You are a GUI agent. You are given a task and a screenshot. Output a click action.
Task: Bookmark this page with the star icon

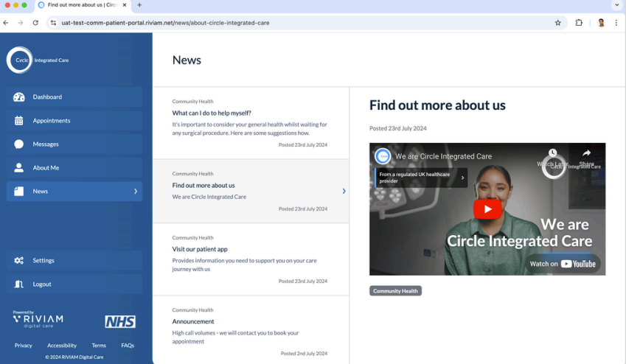coord(558,23)
